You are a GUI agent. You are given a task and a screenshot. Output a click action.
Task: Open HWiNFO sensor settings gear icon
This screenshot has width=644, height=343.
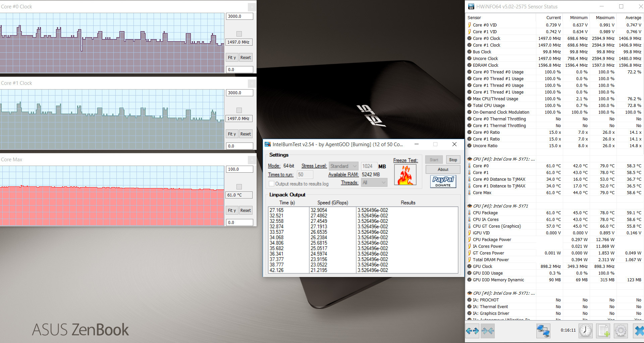point(621,331)
